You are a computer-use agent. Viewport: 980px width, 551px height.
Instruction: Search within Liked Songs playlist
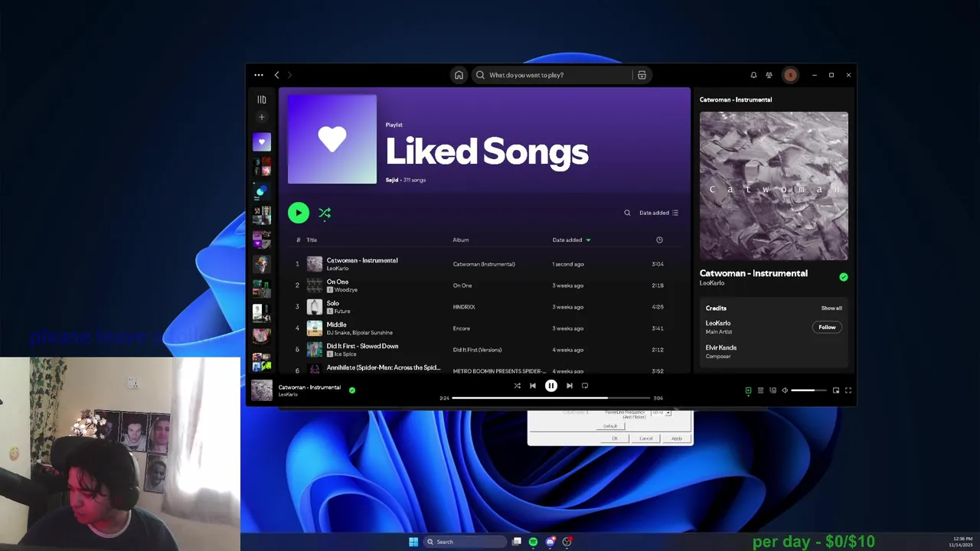point(627,213)
